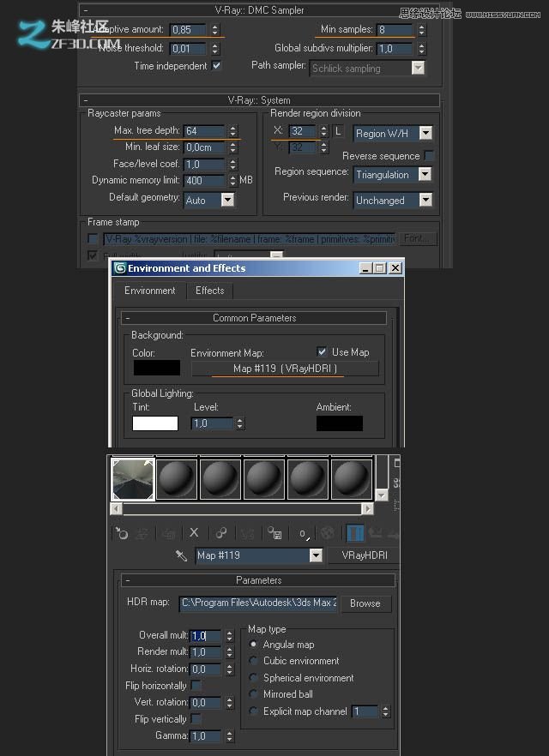Screen dimensions: 549x756
Task: Select the Explicit map channel radio button
Action: 253,711
